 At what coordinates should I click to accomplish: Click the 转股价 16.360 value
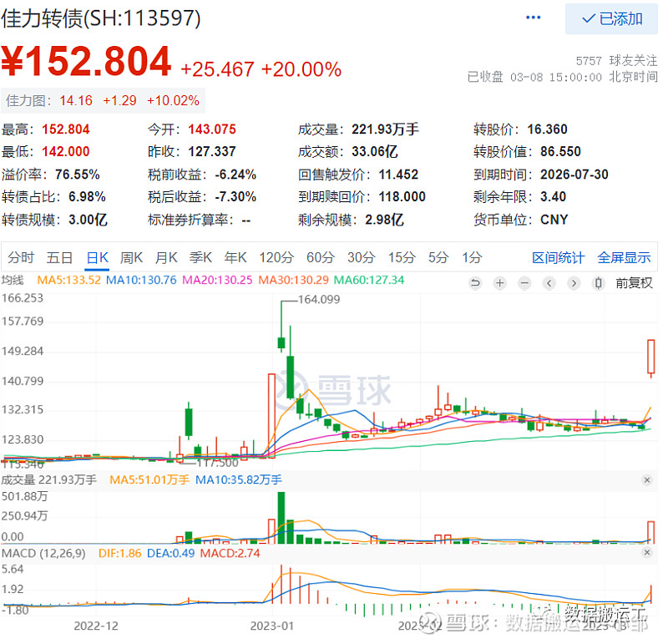pos(548,129)
